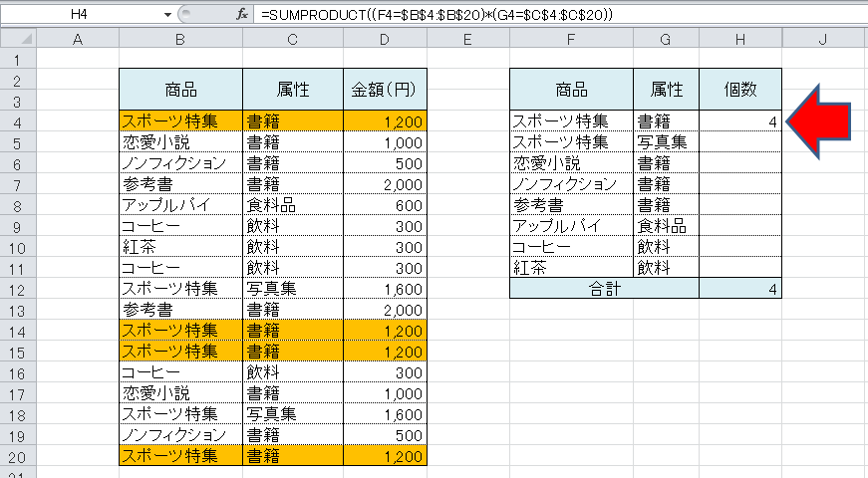
Task: Open the Name Box dropdown arrow
Action: pos(167,15)
